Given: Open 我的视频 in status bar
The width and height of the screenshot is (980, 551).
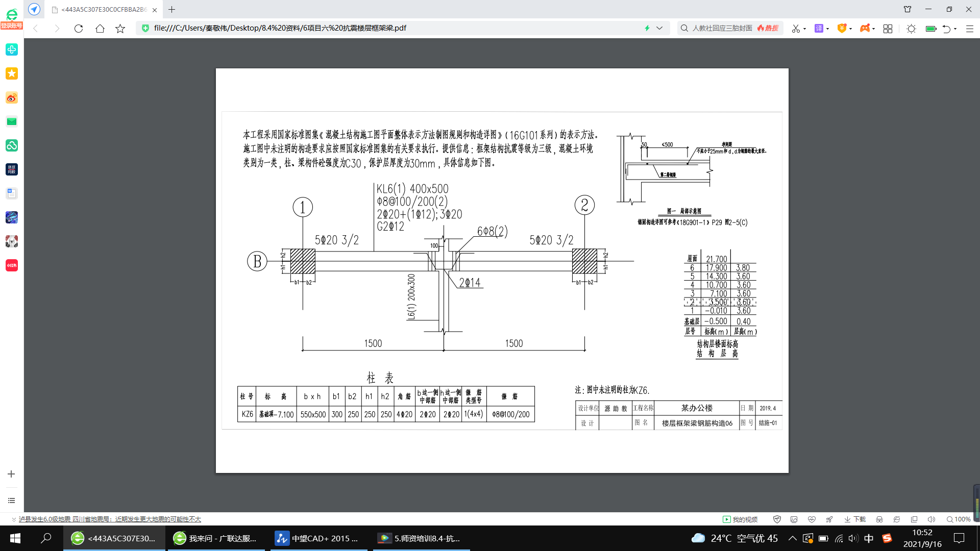Looking at the screenshot, I should point(740,519).
